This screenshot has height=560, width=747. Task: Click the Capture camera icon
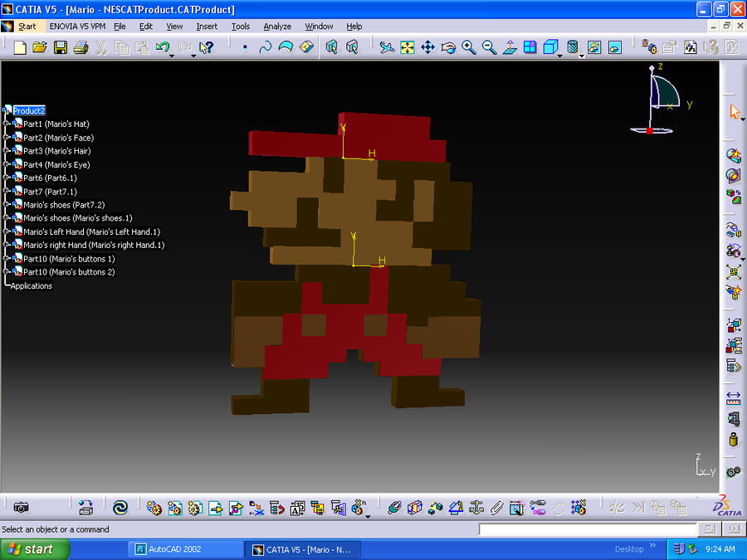(x=21, y=508)
